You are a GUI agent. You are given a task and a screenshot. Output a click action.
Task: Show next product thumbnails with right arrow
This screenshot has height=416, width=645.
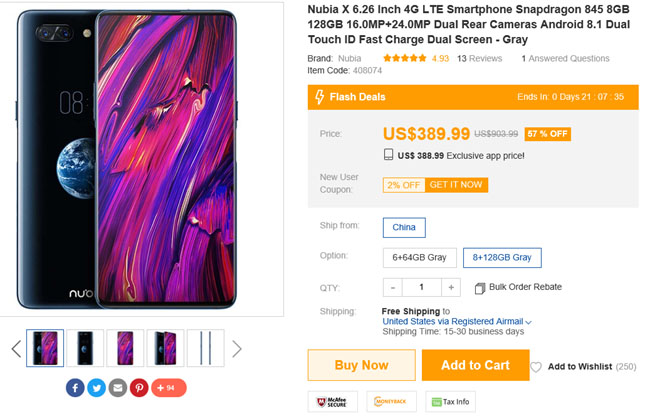point(237,348)
